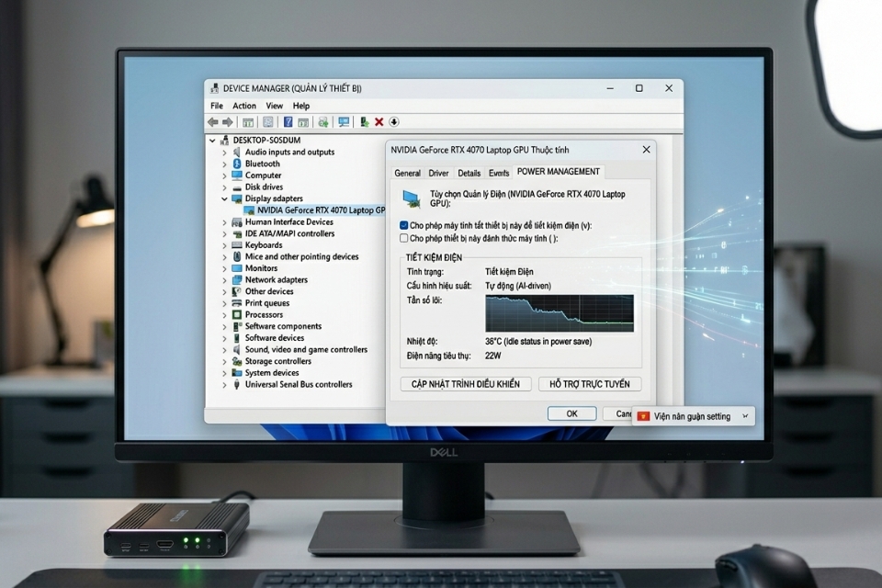Screen dimensions: 882x588
Task: Click the core frequency graph
Action: [559, 312]
